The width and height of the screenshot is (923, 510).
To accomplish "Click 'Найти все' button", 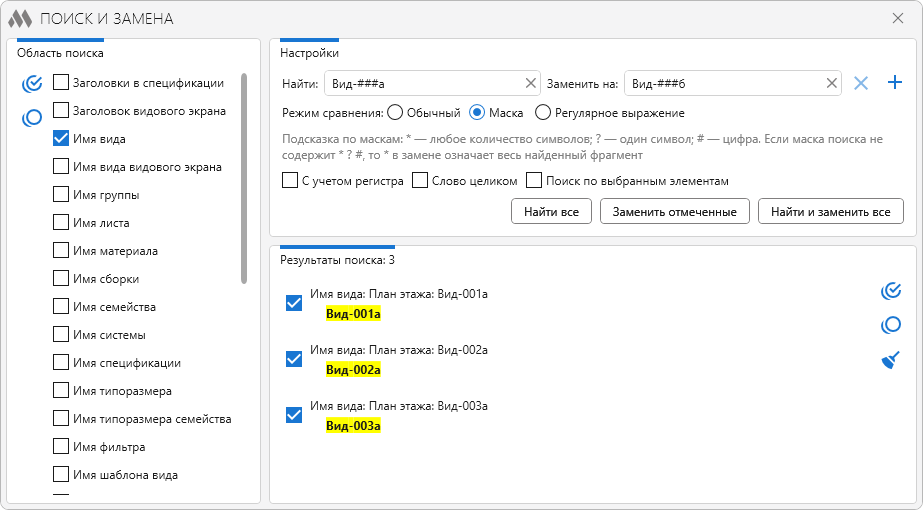I will point(551,211).
